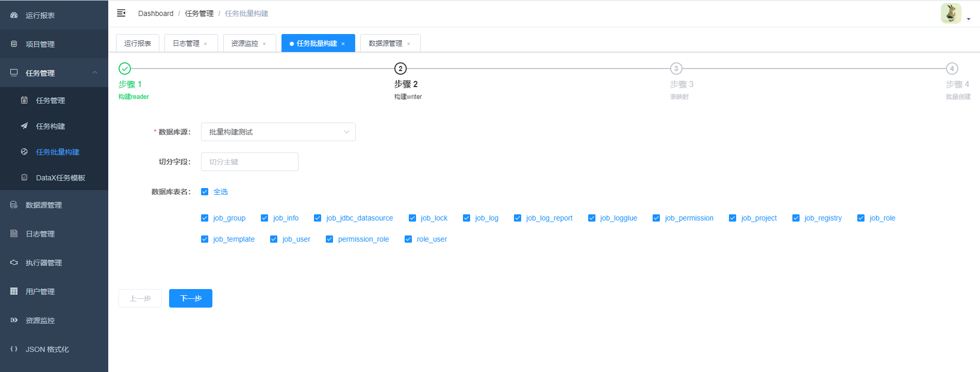
Task: Click the 任务管理 parent menu monitor icon
Action: pos(14,73)
